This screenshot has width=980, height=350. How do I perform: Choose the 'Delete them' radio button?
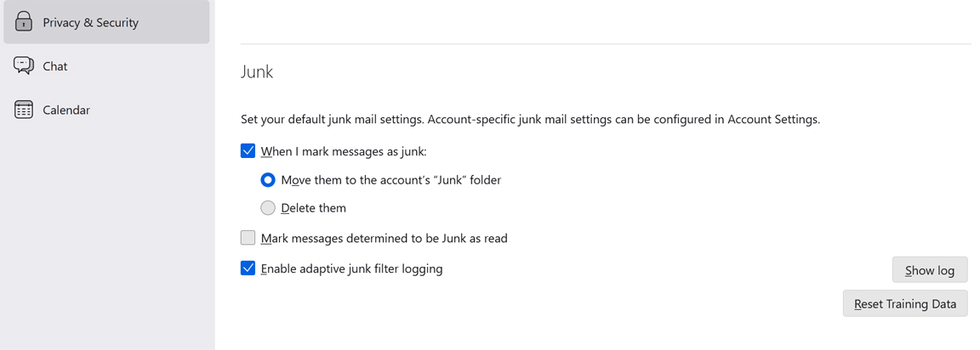tap(267, 208)
